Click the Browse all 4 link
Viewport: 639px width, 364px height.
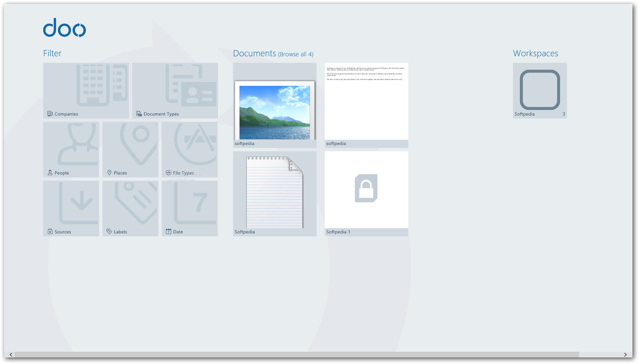coord(296,54)
